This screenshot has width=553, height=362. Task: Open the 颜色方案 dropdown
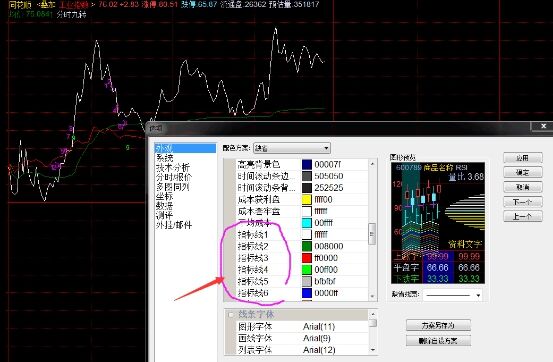[292, 148]
